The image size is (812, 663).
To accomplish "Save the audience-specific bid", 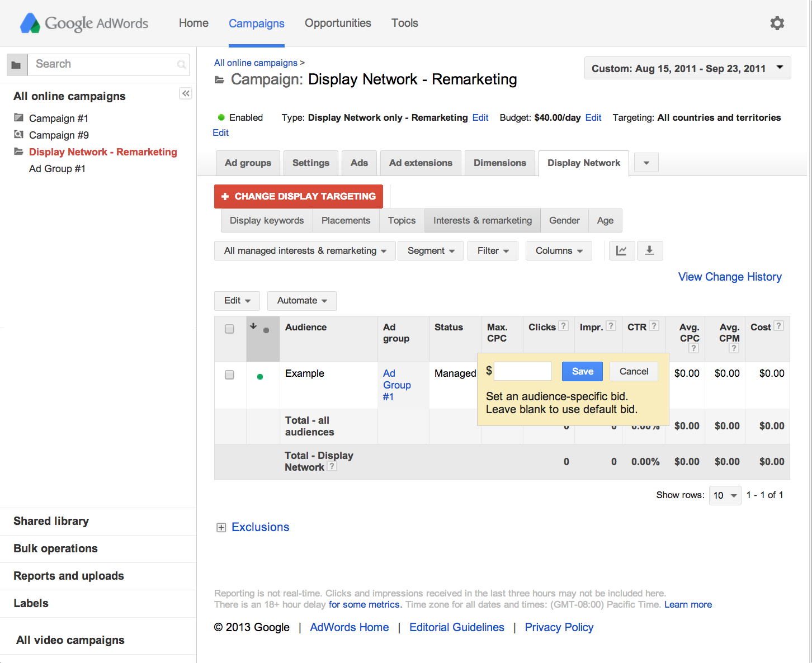I will tap(582, 371).
